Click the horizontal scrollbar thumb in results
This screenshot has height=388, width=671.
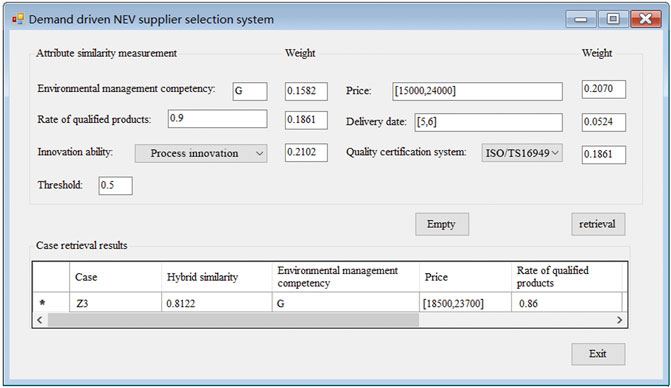pyautogui.click(x=233, y=320)
